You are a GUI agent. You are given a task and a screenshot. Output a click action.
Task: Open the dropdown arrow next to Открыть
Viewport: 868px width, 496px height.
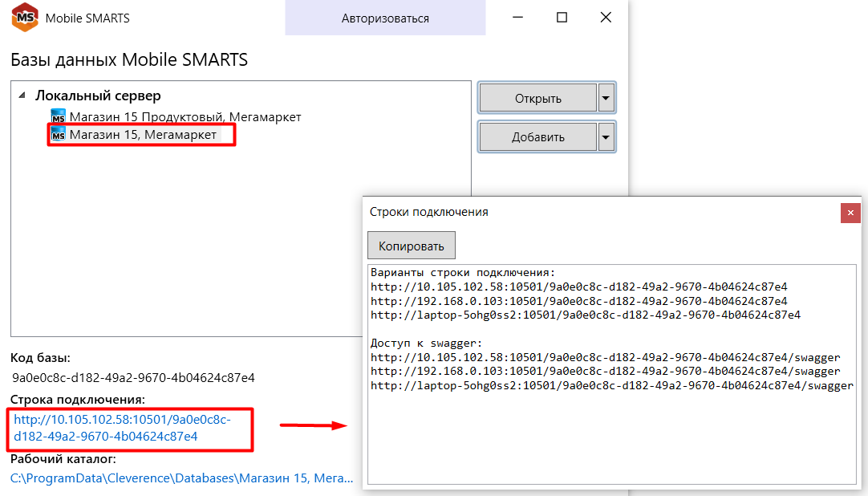point(606,98)
